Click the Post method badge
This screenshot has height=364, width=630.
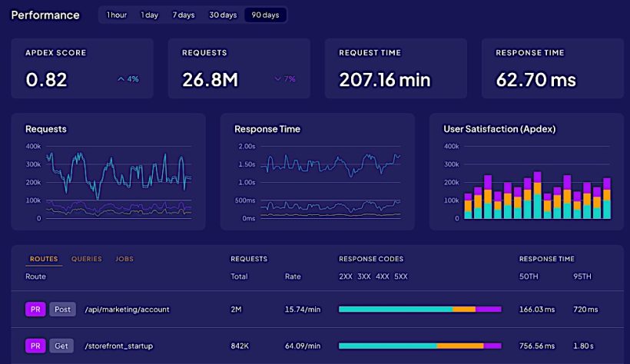point(63,309)
